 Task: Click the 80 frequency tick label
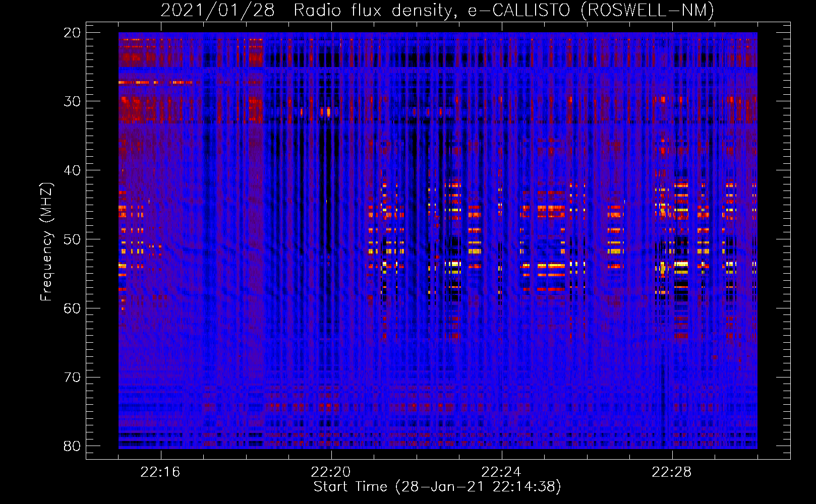point(73,446)
